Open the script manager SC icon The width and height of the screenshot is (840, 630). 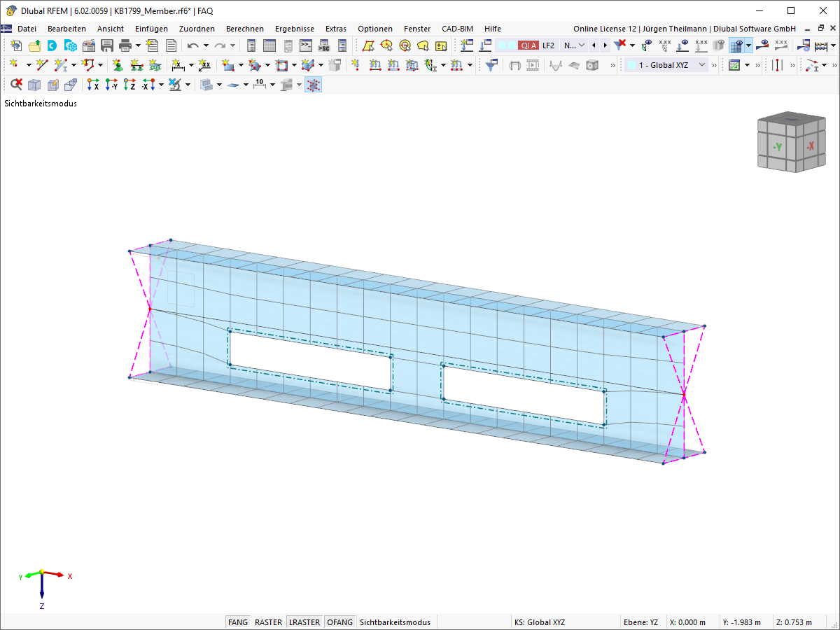323,45
